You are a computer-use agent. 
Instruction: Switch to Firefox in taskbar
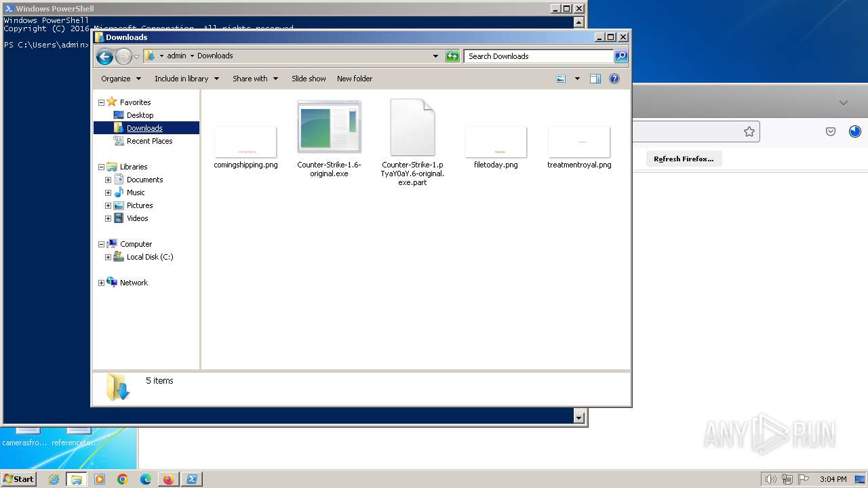click(x=168, y=479)
